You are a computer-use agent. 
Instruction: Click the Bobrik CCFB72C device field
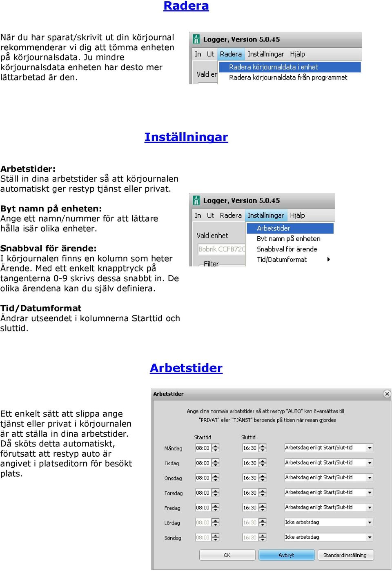click(x=222, y=249)
